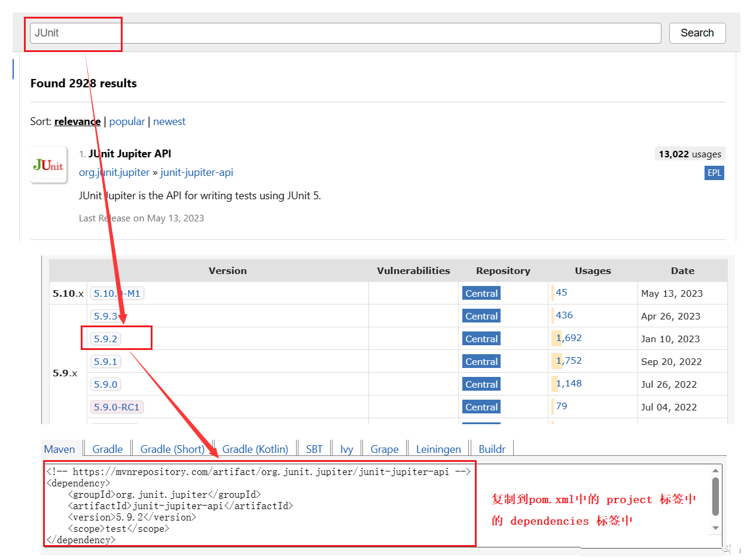Click the Usages column header

pos(593,270)
